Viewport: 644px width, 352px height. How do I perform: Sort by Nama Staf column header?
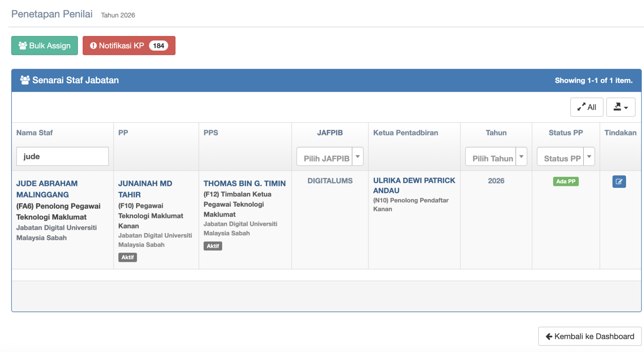coord(34,133)
